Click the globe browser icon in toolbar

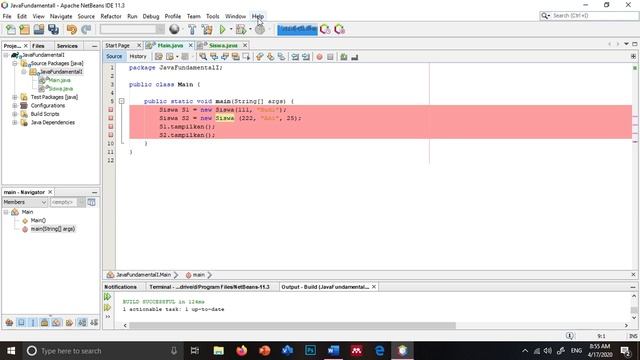coord(174,29)
